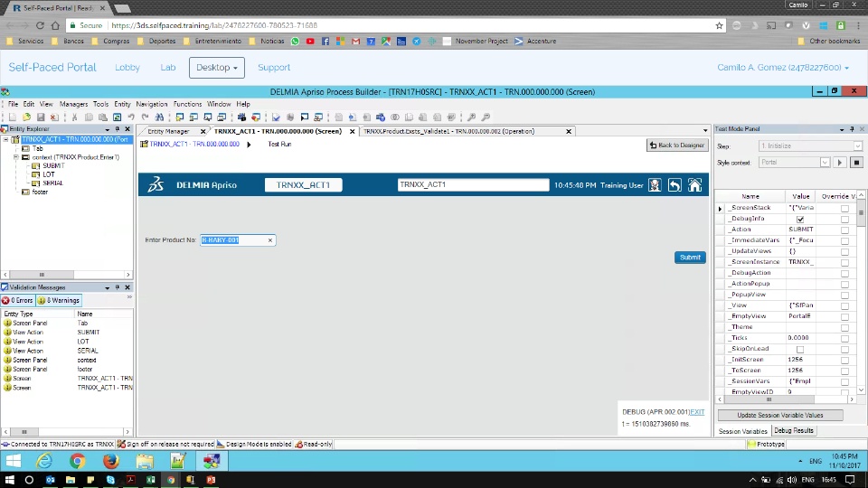This screenshot has height=488, width=868.
Task: Click the Save disk toolbar icon
Action: click(41, 117)
